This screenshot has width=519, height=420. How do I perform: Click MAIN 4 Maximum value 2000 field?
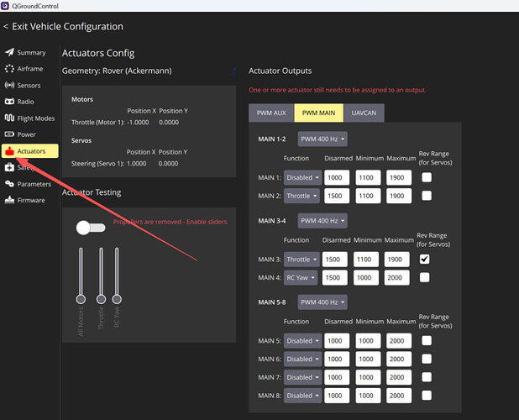tap(397, 277)
